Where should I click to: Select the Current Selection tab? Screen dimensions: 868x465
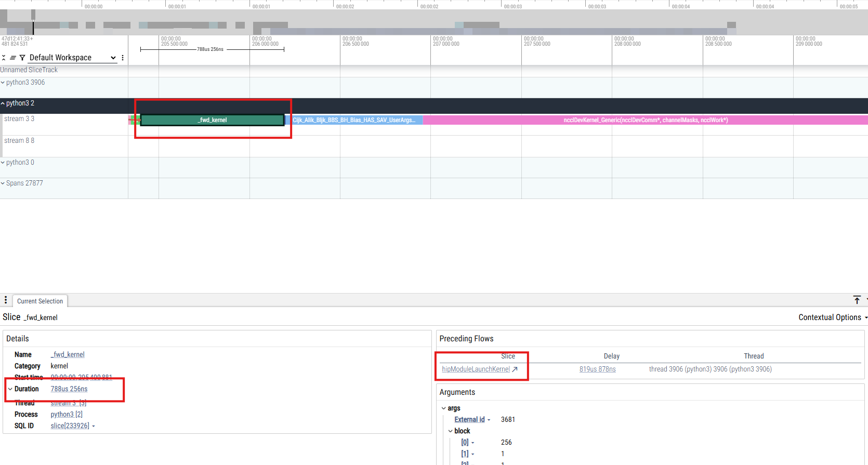click(x=40, y=301)
